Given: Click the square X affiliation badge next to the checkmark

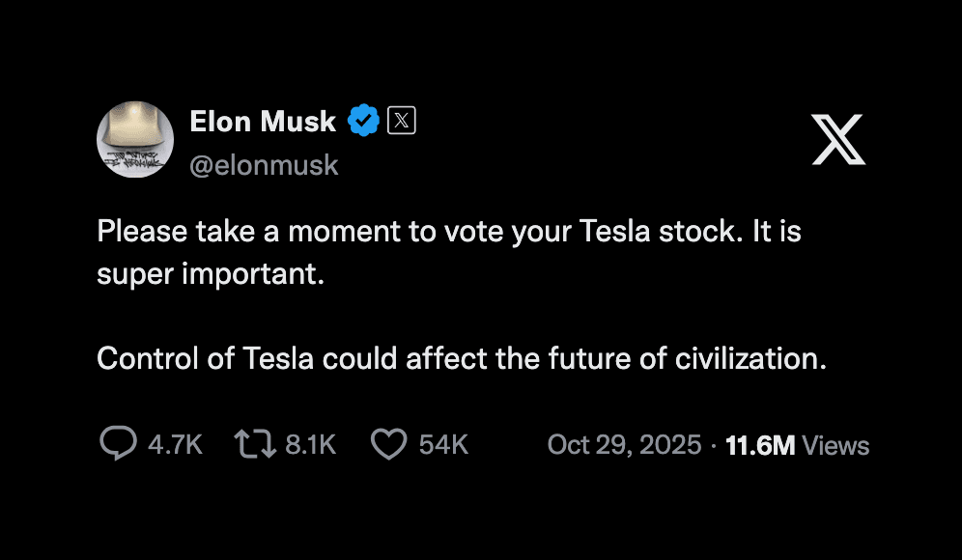Looking at the screenshot, I should (400, 120).
